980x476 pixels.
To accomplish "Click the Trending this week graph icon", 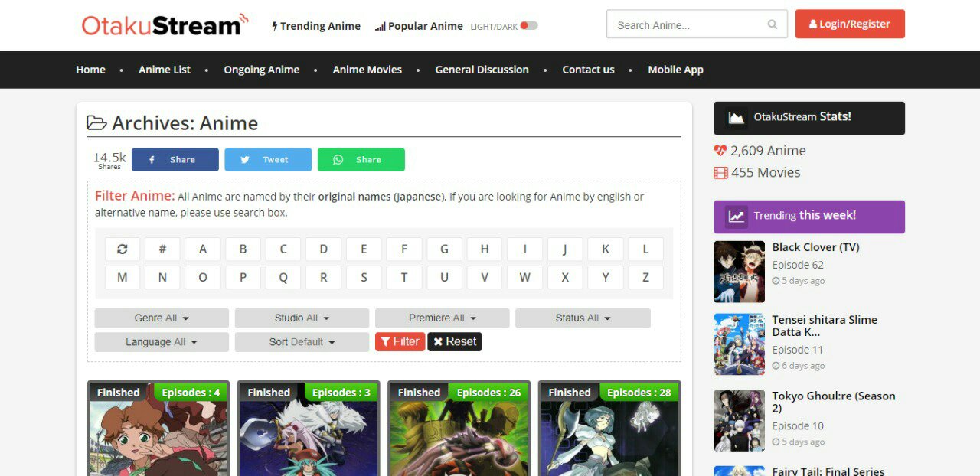I will (737, 217).
